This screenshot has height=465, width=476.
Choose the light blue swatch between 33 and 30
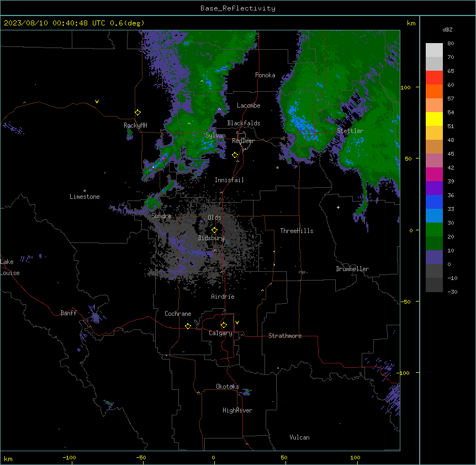(x=434, y=216)
